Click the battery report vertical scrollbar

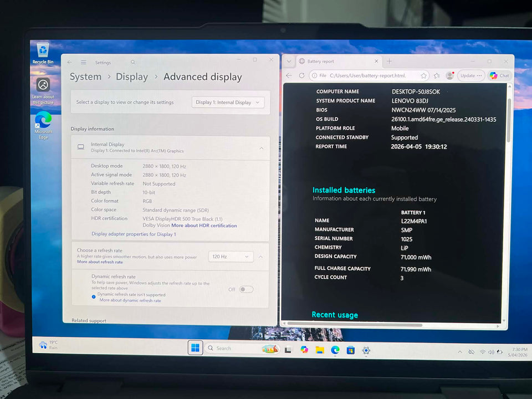(509, 120)
